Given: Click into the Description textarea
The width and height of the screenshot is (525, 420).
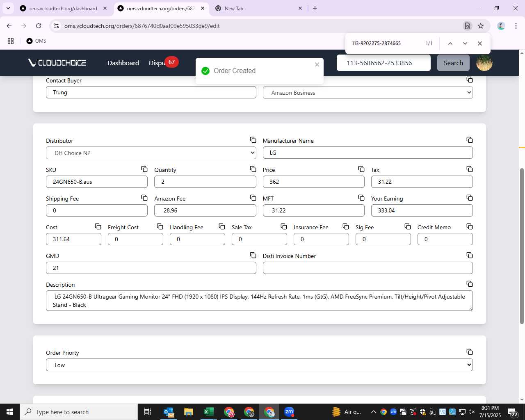Looking at the screenshot, I should click(x=259, y=301).
